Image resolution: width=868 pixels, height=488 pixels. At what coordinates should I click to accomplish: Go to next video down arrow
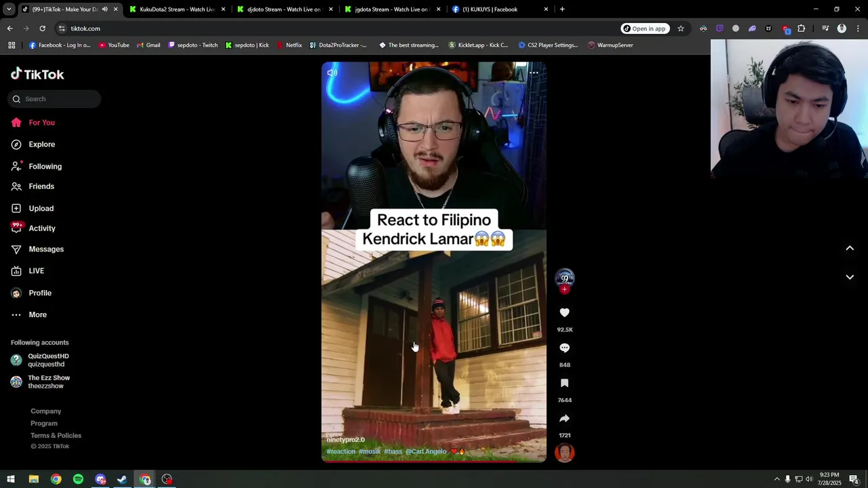point(850,277)
